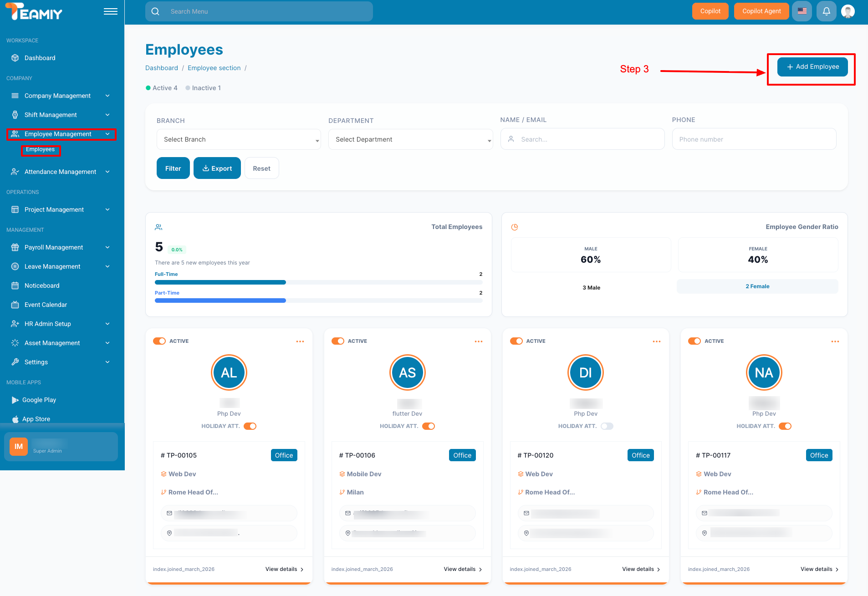Open three-dot menu on AL employee card
The height and width of the screenshot is (596, 868).
300,341
